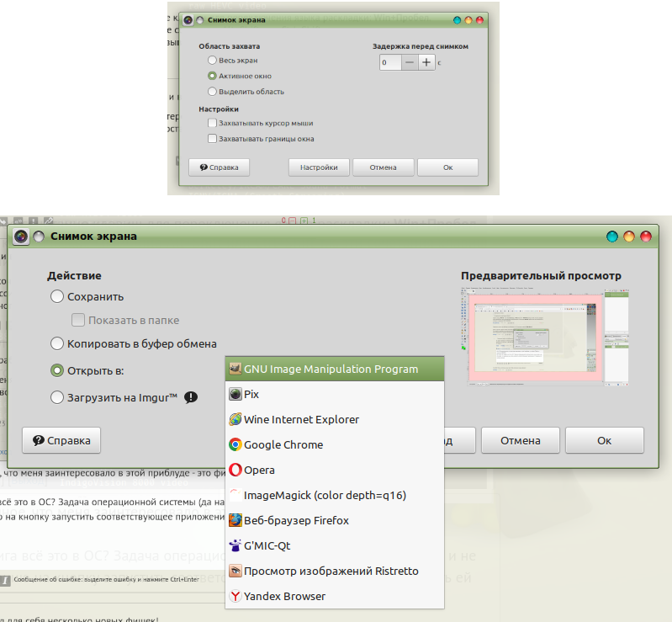Select 'Весь экран' capture option
Screen dimensions: 672x622
(212, 61)
